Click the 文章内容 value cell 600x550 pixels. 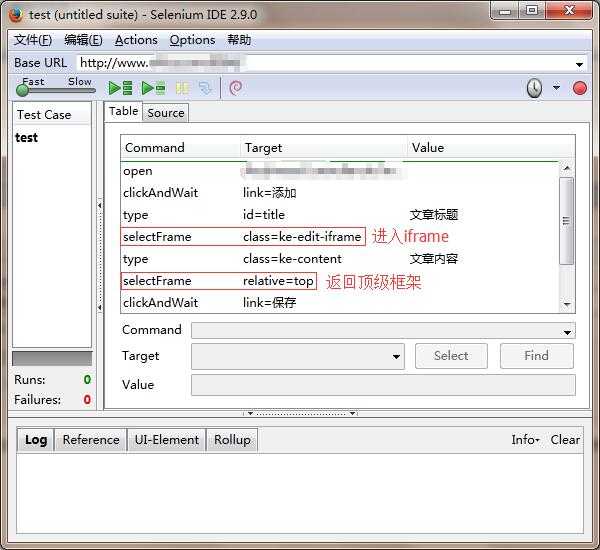tap(434, 259)
